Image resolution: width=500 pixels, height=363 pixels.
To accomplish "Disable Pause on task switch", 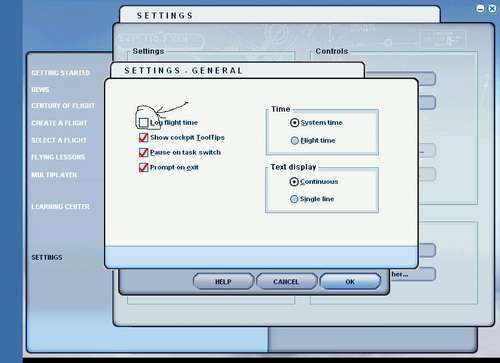I will click(143, 153).
